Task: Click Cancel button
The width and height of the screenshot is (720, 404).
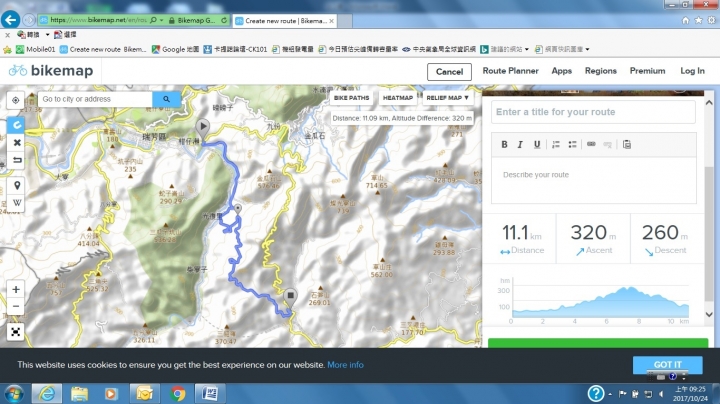Action: (449, 72)
